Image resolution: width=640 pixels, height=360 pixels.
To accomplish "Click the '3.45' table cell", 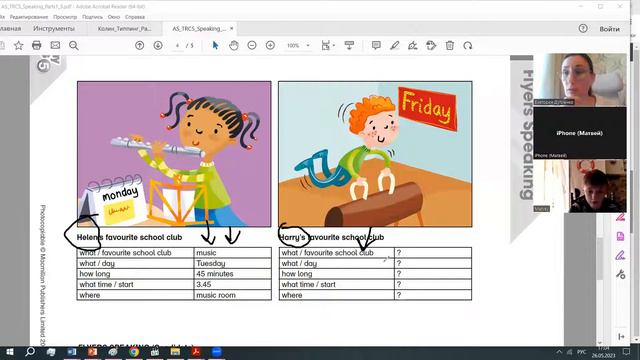I will pos(233,284).
